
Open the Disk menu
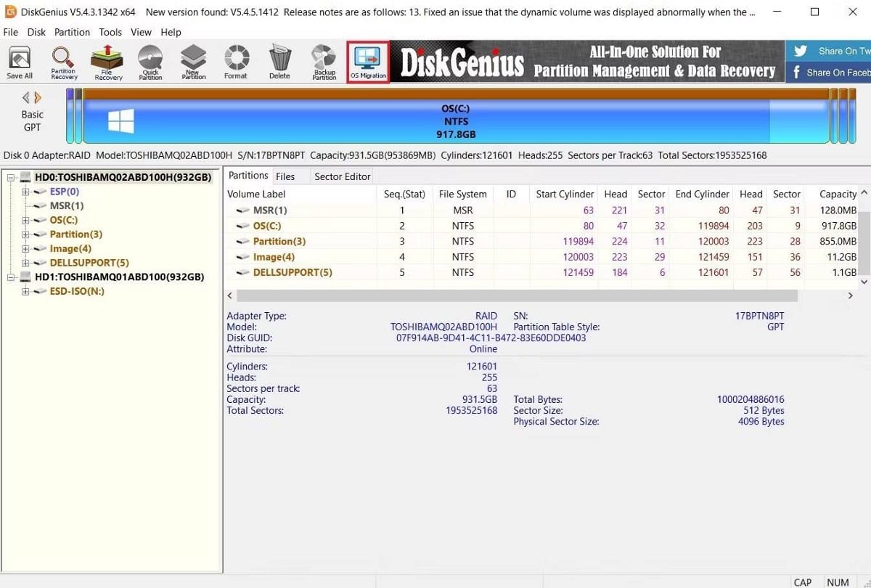[36, 32]
